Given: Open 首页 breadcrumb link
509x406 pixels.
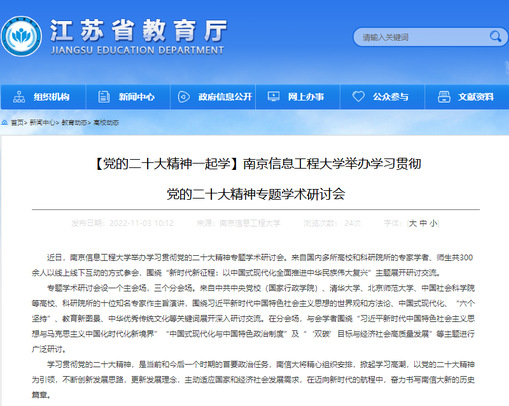Looking at the screenshot, I should tap(17, 123).
